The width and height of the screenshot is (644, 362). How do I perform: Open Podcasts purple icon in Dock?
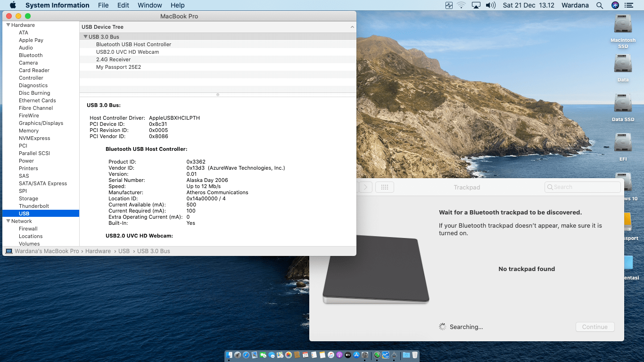point(339,355)
